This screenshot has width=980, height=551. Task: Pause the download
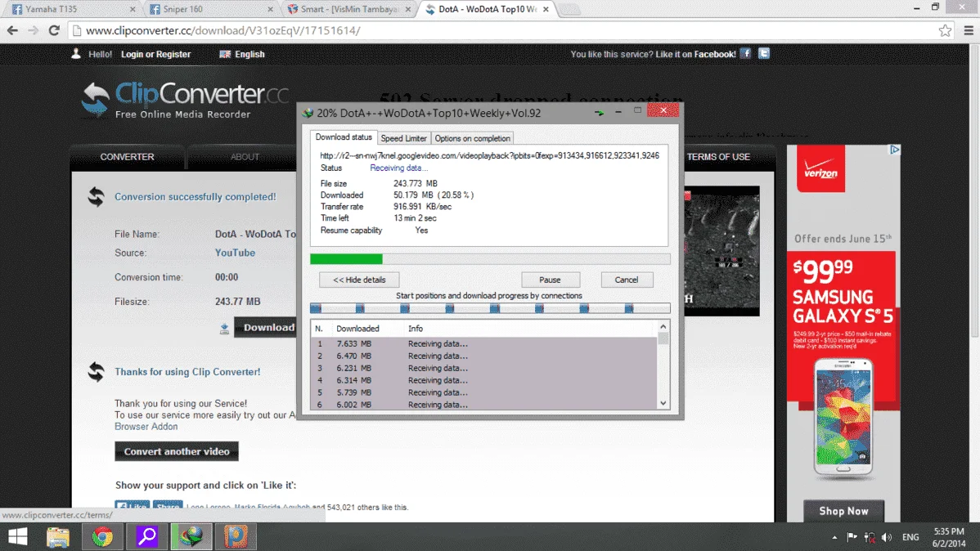point(550,280)
